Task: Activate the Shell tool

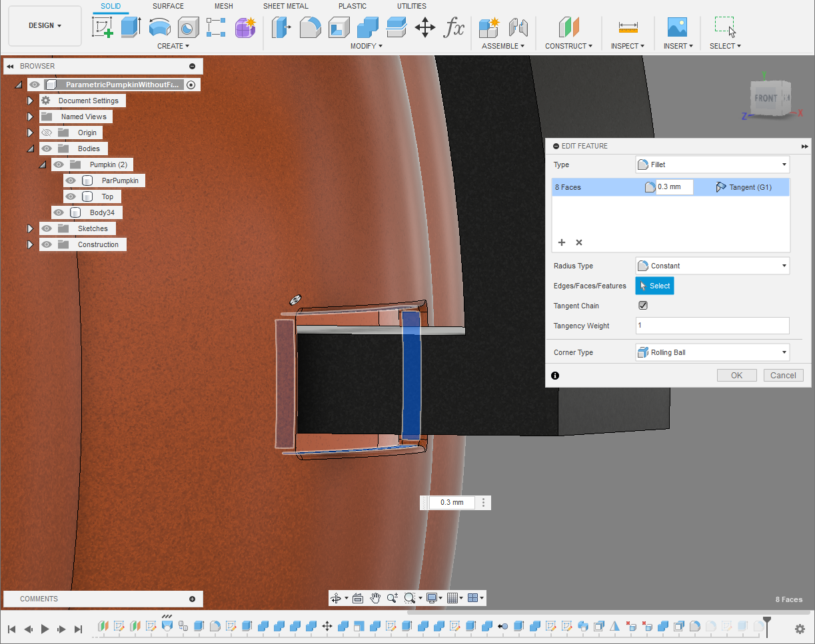Action: click(339, 27)
